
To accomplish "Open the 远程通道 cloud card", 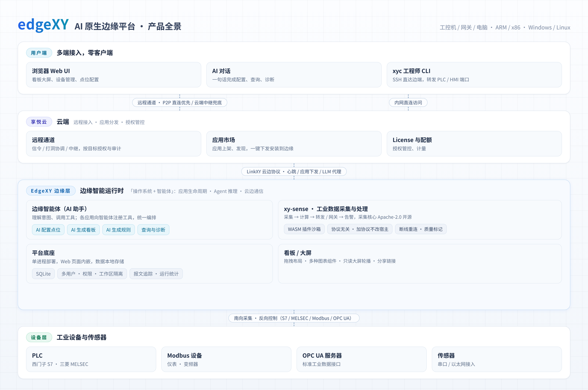I will click(114, 144).
